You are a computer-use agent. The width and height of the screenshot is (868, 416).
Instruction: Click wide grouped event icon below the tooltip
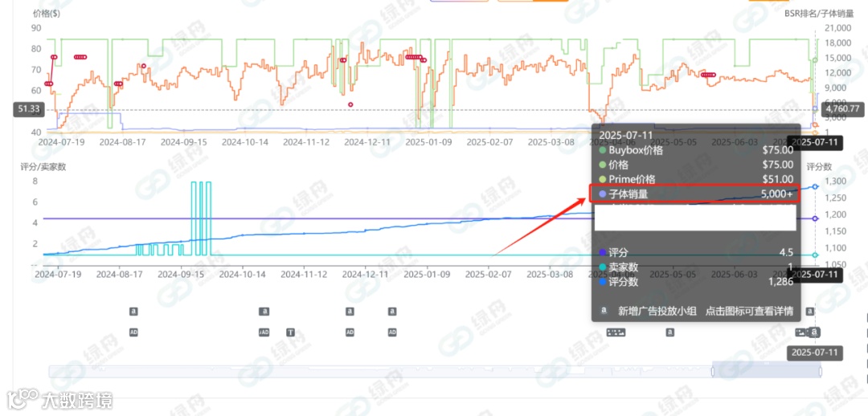[x=616, y=332]
